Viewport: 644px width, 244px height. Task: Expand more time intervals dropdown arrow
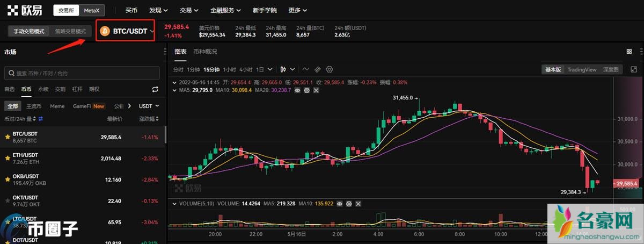pyautogui.click(x=270, y=69)
